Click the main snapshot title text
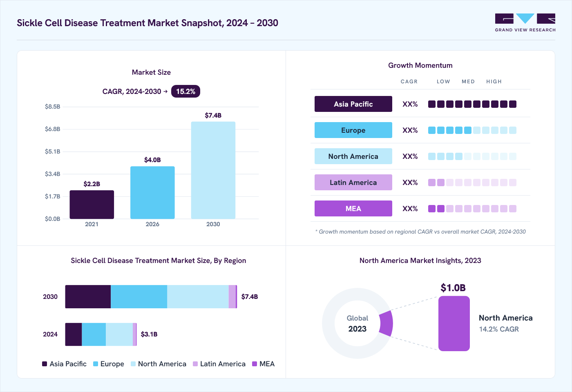572x392 pixels. pos(147,23)
